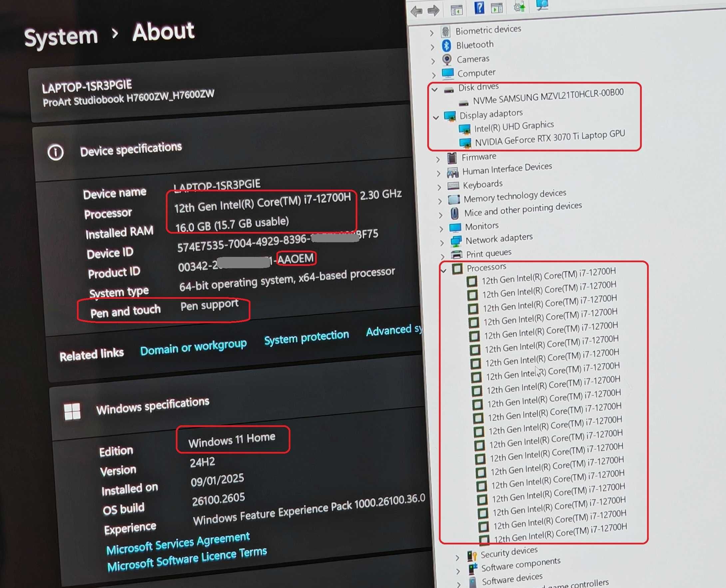Click the Pen support value
This screenshot has width=726, height=588.
(209, 305)
